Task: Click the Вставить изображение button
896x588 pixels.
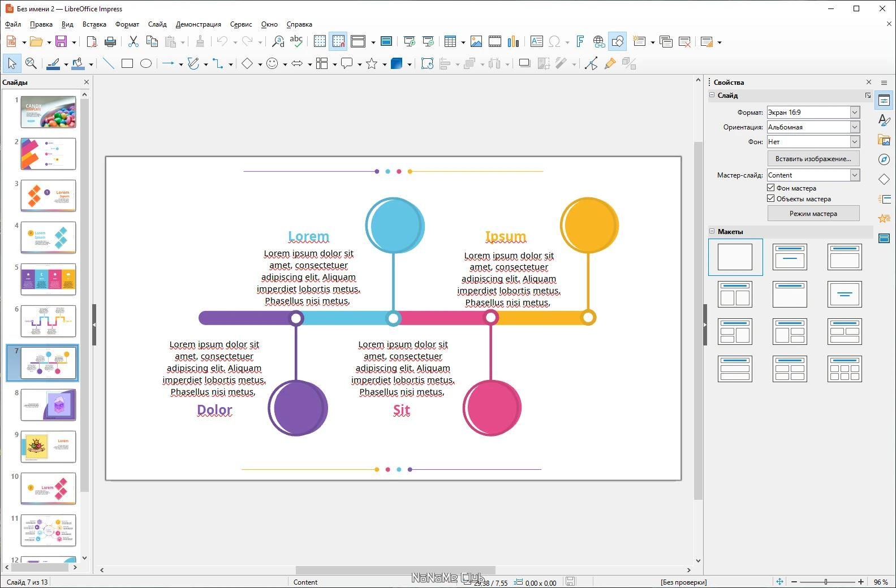Action: 813,159
